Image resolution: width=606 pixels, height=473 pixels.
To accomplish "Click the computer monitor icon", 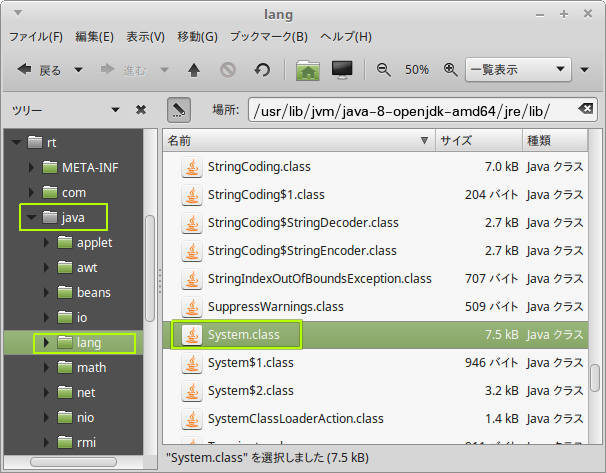I will click(342, 70).
